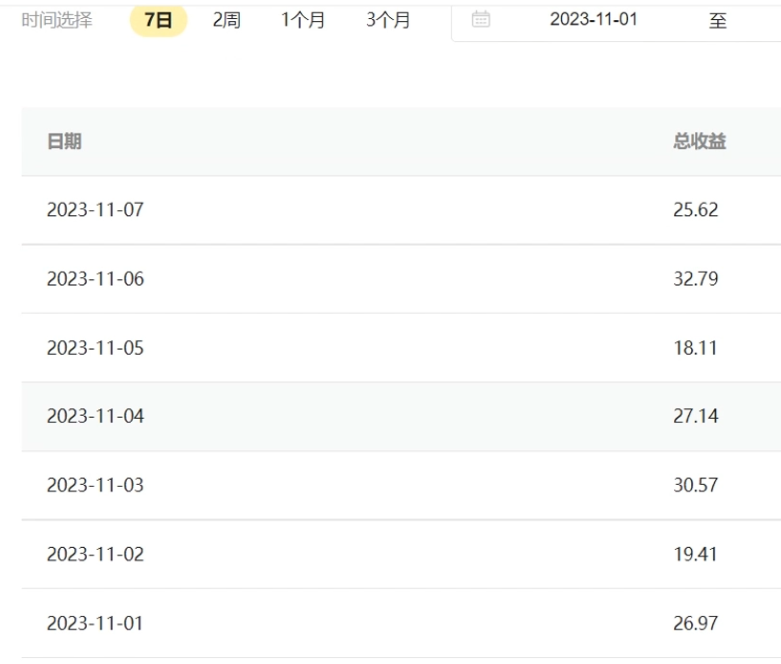Click the 日期 column header

coord(64,142)
